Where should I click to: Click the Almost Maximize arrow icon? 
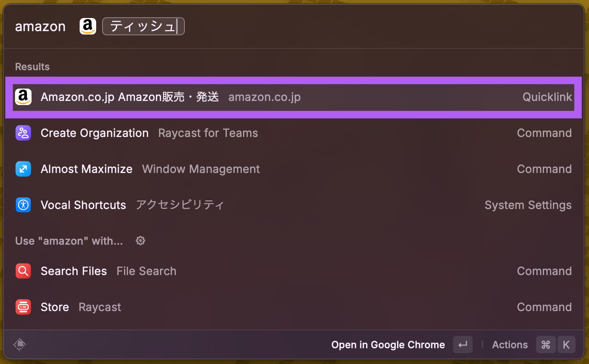23,169
